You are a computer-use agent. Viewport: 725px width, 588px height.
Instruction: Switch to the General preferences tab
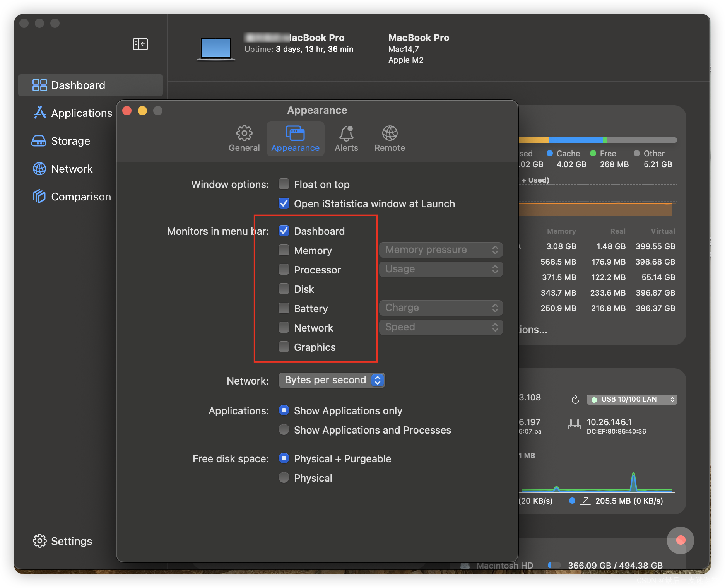[244, 138]
